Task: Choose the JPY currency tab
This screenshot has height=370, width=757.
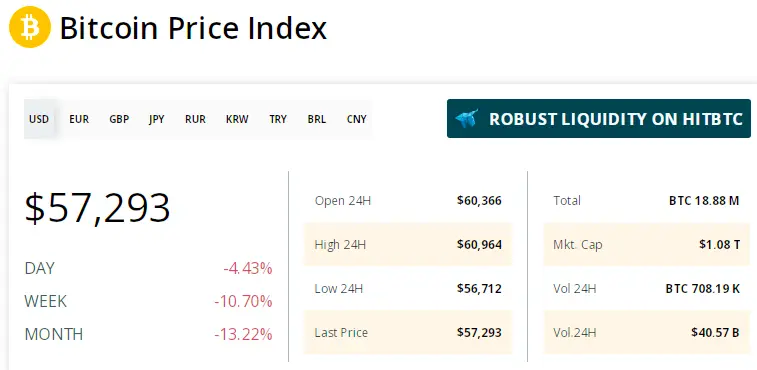Action: click(x=156, y=119)
